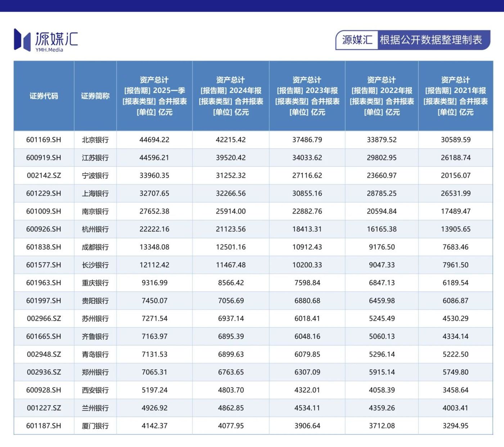Select security code 600926.SH
This screenshot has height=447, width=504.
tap(44, 229)
